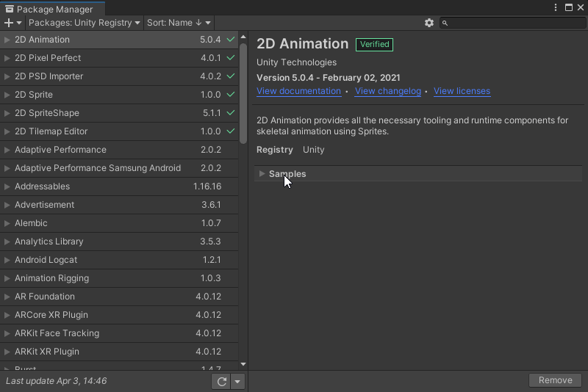Select Adaptive Performance Samsung Android package
Image resolution: width=588 pixels, height=392 pixels.
119,168
